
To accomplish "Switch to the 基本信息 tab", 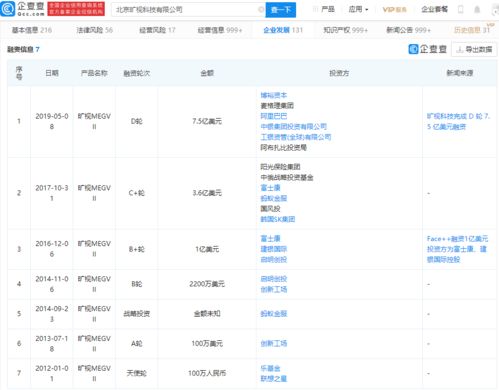I will (x=32, y=30).
